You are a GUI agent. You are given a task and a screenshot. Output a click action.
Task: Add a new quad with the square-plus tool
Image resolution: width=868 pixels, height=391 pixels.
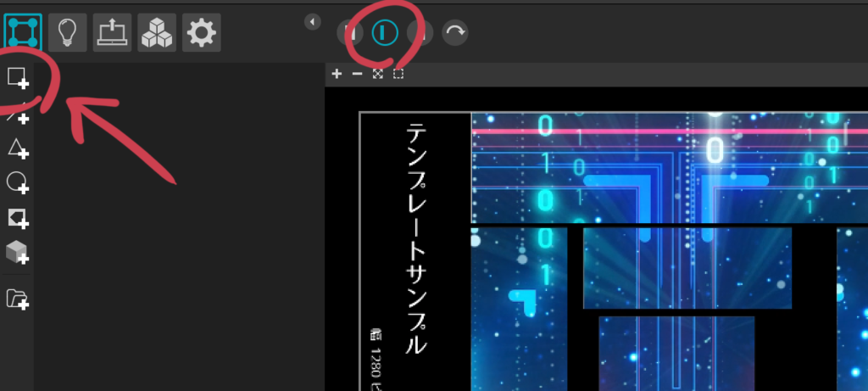point(18,79)
